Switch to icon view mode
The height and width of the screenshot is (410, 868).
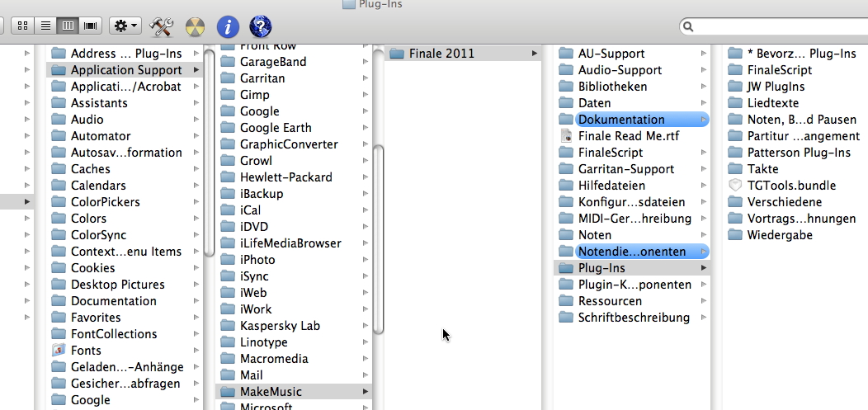coord(23,26)
